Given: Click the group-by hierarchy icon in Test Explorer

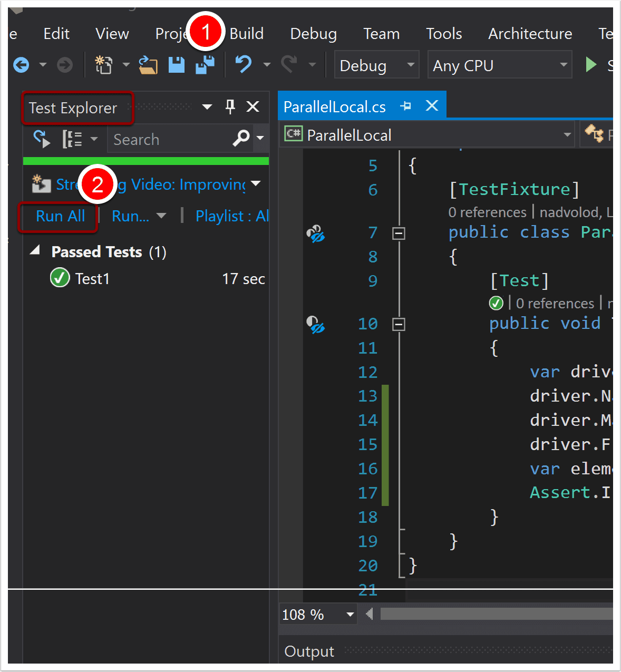Looking at the screenshot, I should 72,139.
